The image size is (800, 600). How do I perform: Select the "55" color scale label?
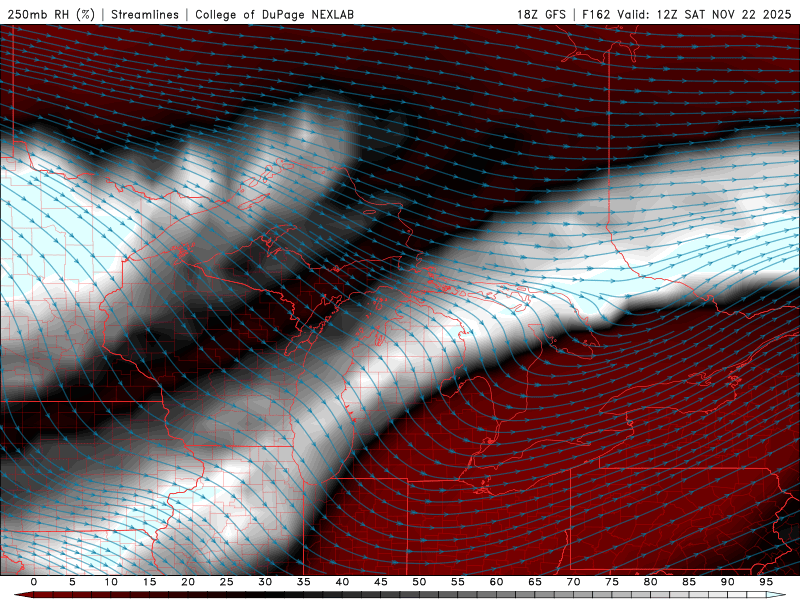[458, 582]
